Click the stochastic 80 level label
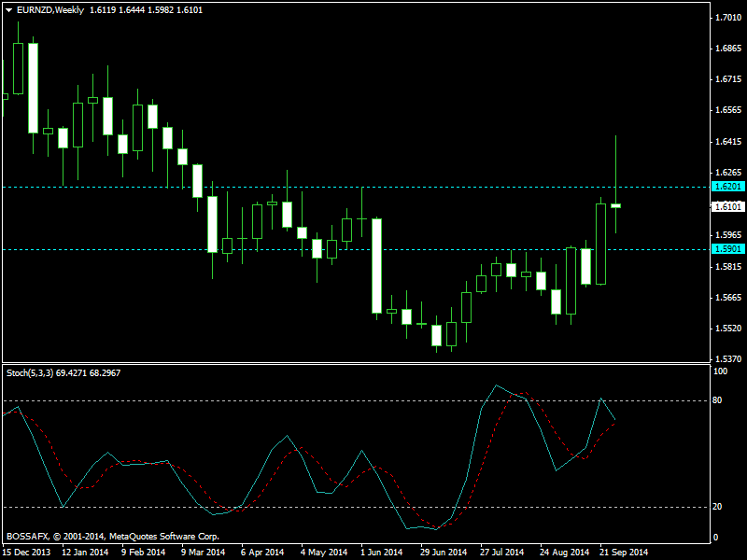The width and height of the screenshot is (747, 560). click(x=717, y=400)
